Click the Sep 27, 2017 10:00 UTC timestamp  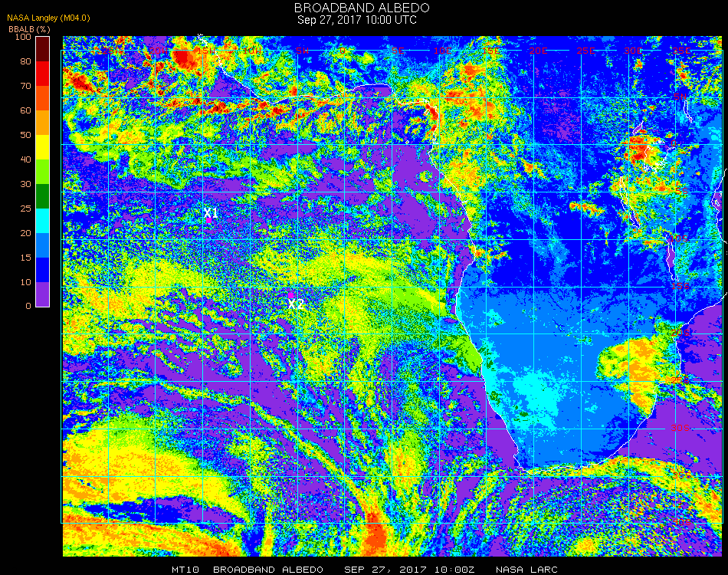pos(357,20)
